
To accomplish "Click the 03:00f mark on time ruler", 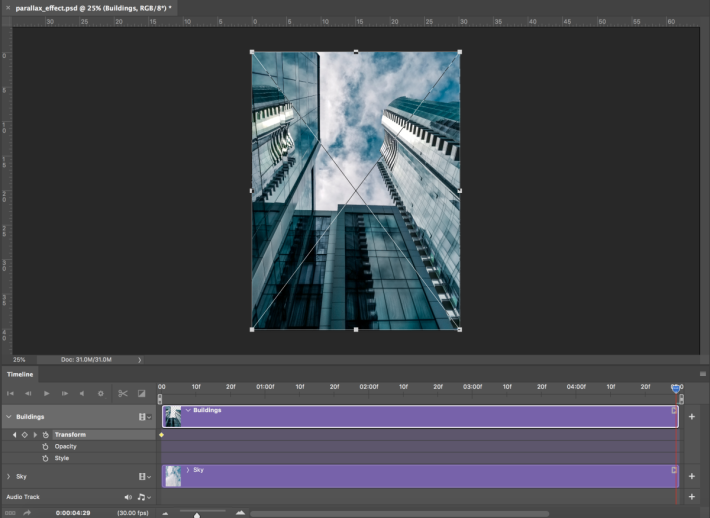I will (x=472, y=387).
